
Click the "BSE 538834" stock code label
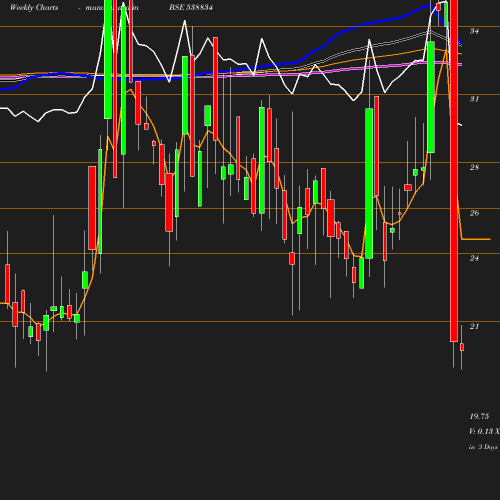(191, 7)
